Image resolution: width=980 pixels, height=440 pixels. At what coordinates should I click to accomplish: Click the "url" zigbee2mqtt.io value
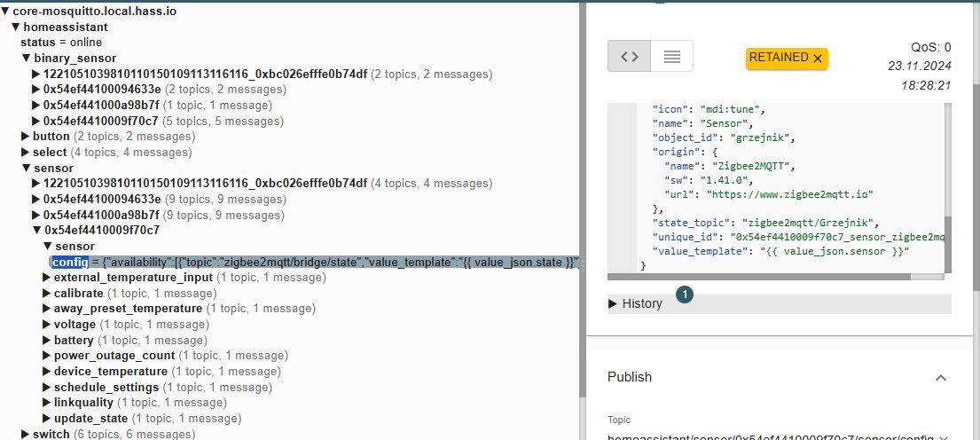[x=789, y=194]
